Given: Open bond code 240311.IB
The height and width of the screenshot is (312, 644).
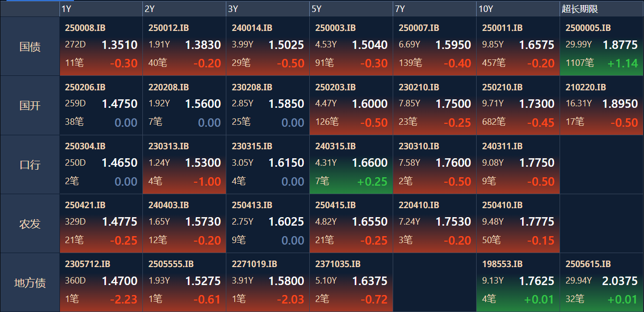Looking at the screenshot, I should point(502,146).
